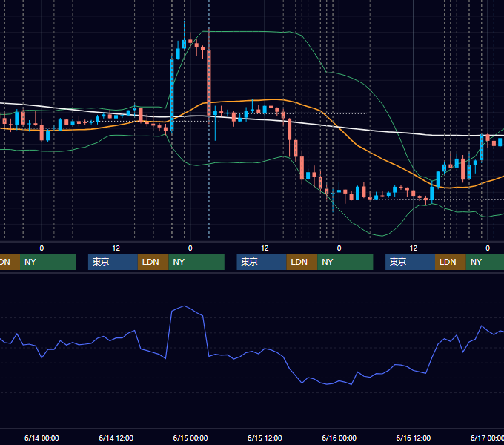Click the 6/15 00:00 time axis label
The width and height of the screenshot is (504, 445).
190,438
